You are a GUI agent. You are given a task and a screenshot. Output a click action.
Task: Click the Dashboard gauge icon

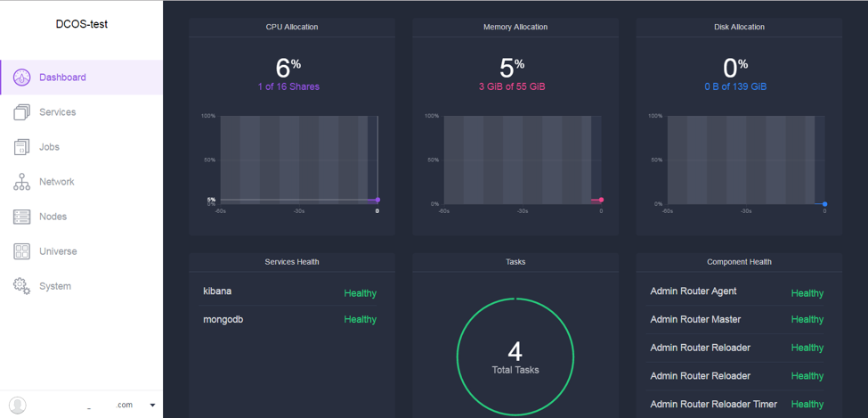click(22, 78)
